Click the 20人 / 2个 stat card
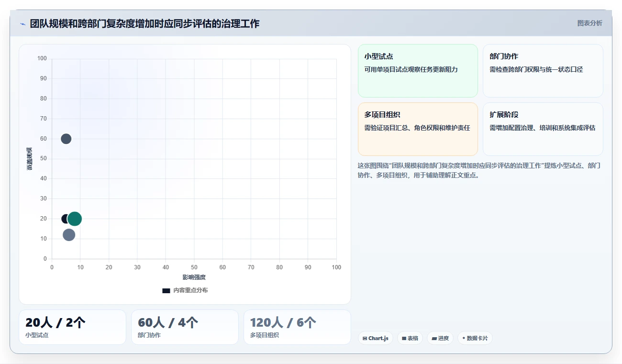622x364 pixels. click(x=72, y=327)
